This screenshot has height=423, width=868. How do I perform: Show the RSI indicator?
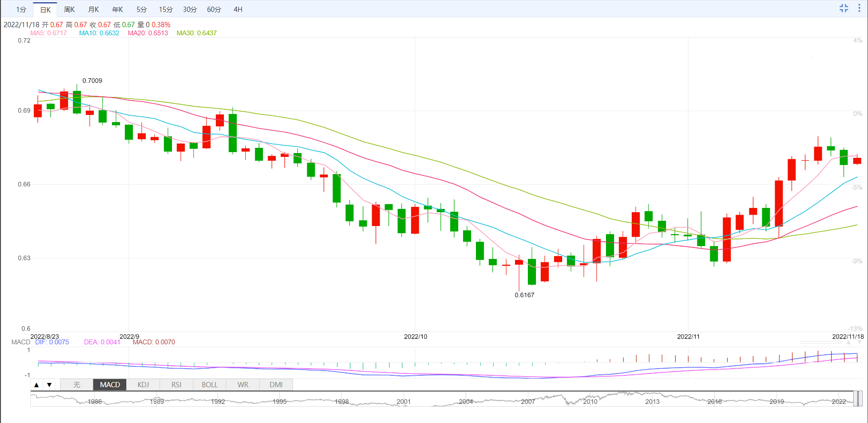[x=176, y=385]
